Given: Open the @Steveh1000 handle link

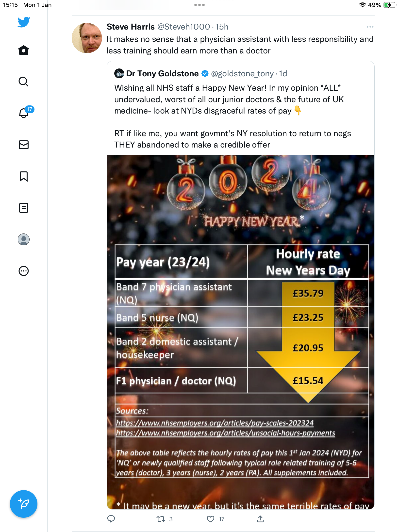Looking at the screenshot, I should [183, 27].
